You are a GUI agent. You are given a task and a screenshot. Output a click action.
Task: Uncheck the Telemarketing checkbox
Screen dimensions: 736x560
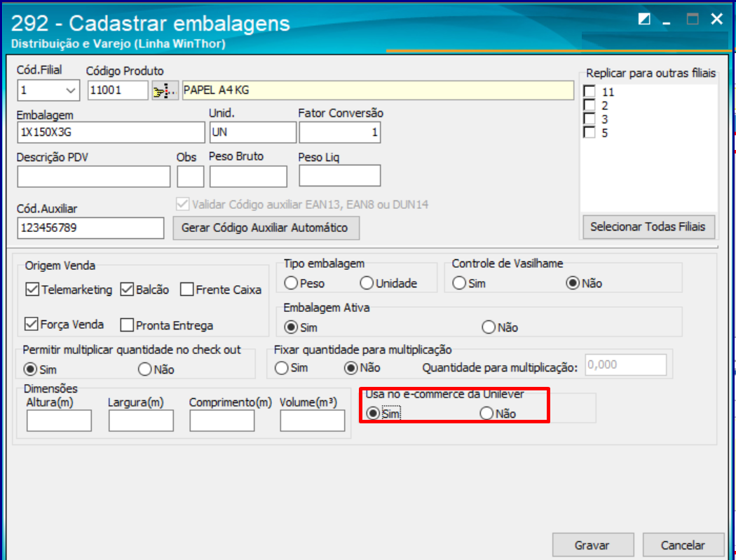[32, 289]
